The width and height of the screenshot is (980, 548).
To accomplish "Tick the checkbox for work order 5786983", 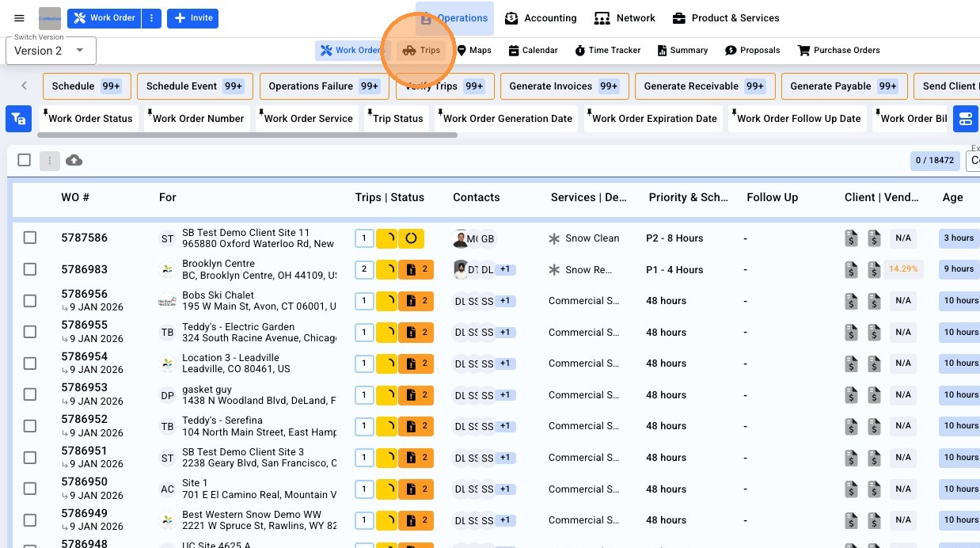I will coord(30,269).
